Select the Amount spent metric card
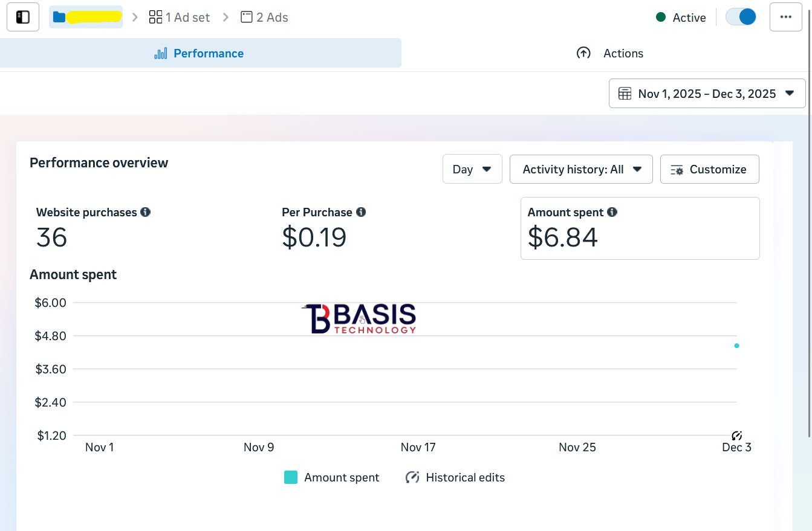The image size is (812, 531). click(x=640, y=228)
